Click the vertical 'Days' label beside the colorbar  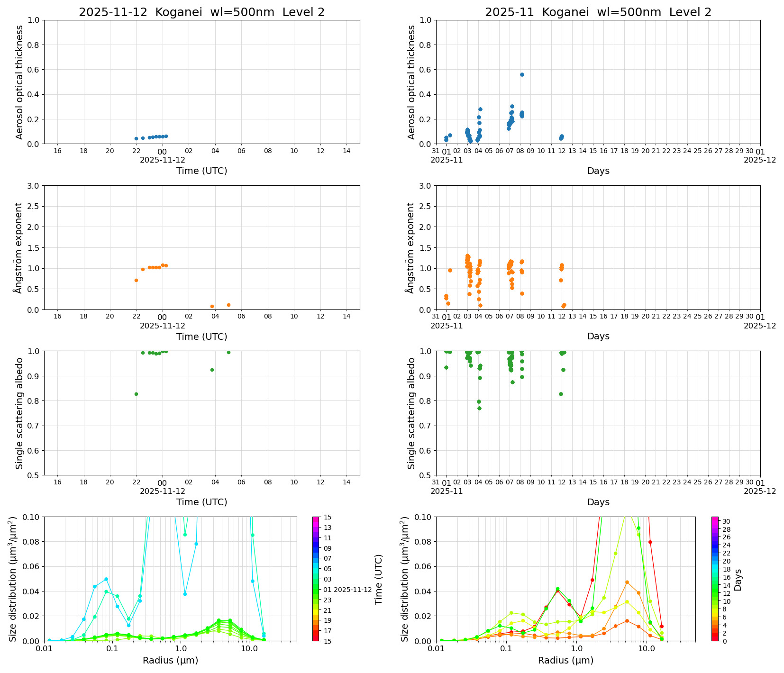(x=738, y=579)
